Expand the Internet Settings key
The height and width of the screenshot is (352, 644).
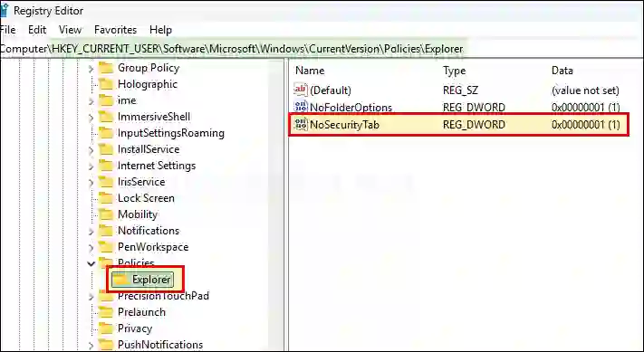91,166
